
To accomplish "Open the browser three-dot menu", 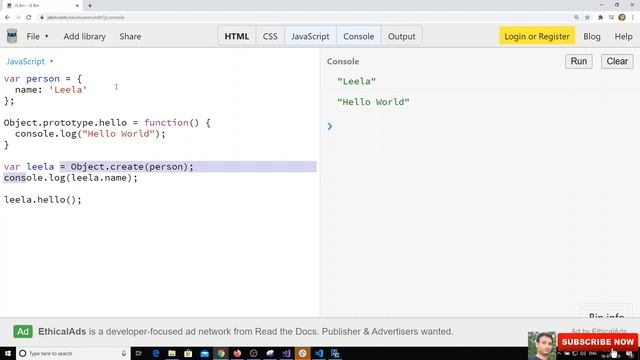I will tap(633, 17).
